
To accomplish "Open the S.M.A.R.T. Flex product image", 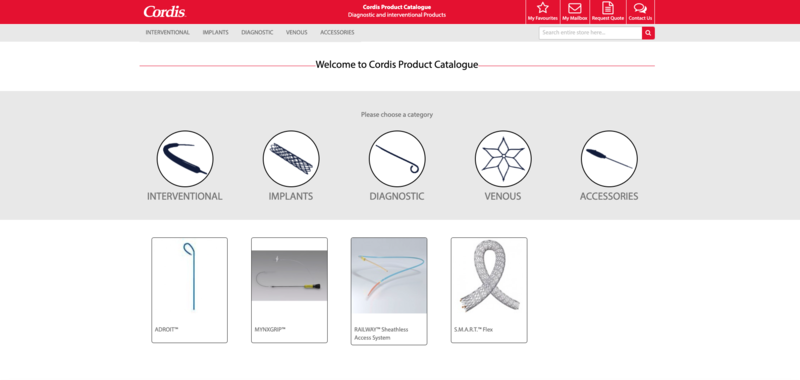I will pos(489,276).
